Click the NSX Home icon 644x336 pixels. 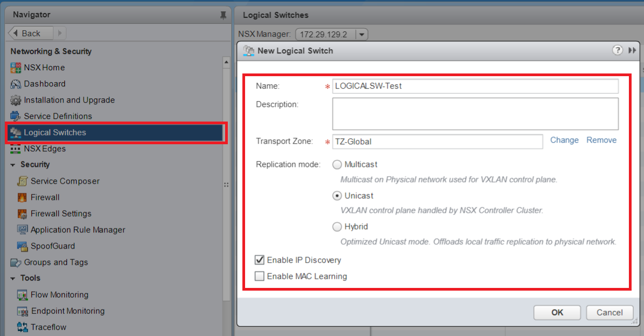tap(16, 68)
